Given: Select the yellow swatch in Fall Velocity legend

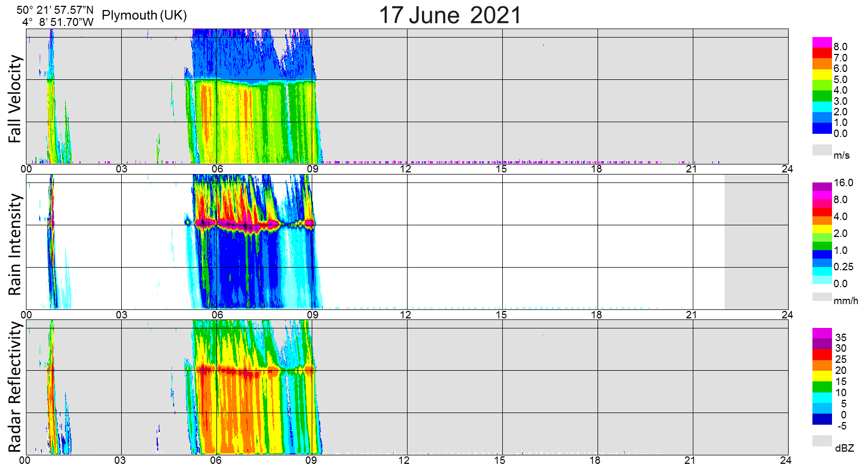Looking at the screenshot, I should [822, 75].
